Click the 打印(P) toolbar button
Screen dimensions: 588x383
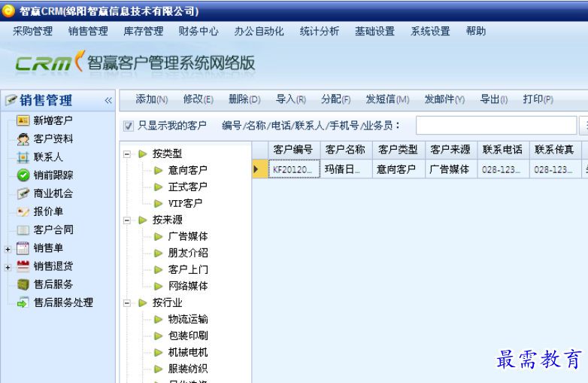tap(538, 99)
